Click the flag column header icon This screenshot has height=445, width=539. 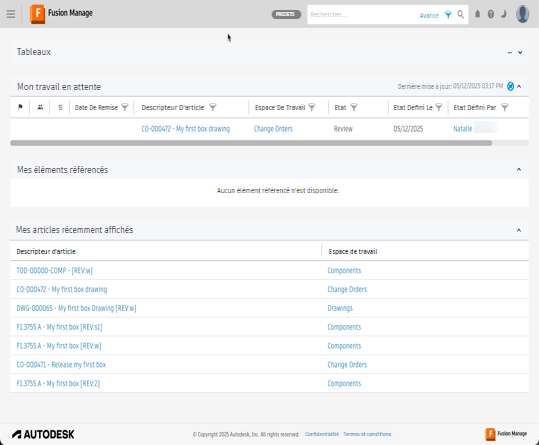coord(20,107)
